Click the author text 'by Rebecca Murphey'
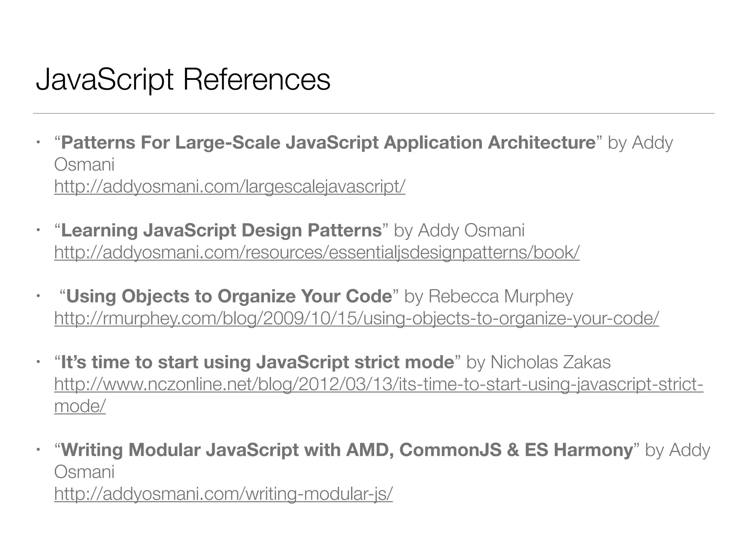This screenshot has width=747, height=560. click(489, 296)
